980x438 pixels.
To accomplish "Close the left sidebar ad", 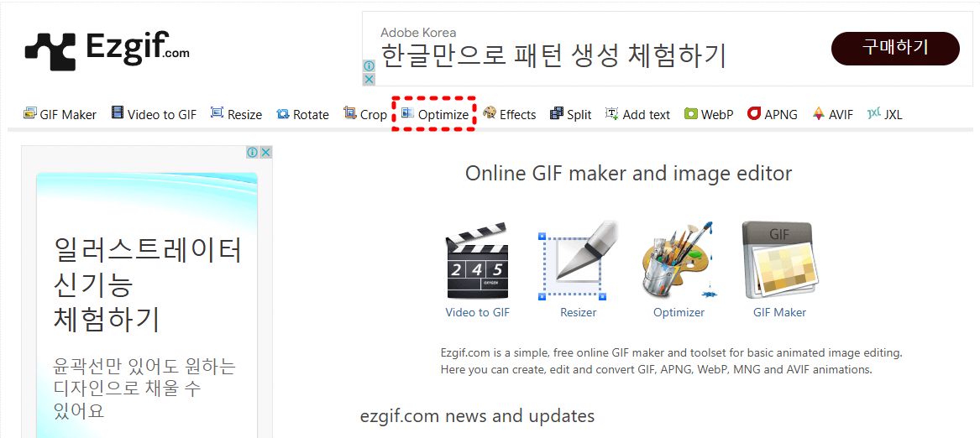I will pos(265,152).
